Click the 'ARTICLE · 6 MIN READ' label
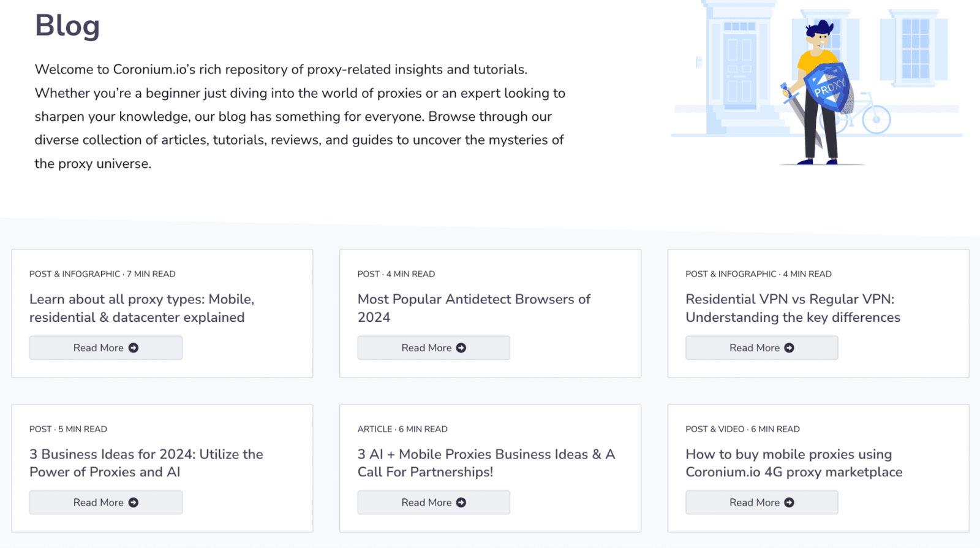Screen dimensions: 980x548 pyautogui.click(x=402, y=429)
